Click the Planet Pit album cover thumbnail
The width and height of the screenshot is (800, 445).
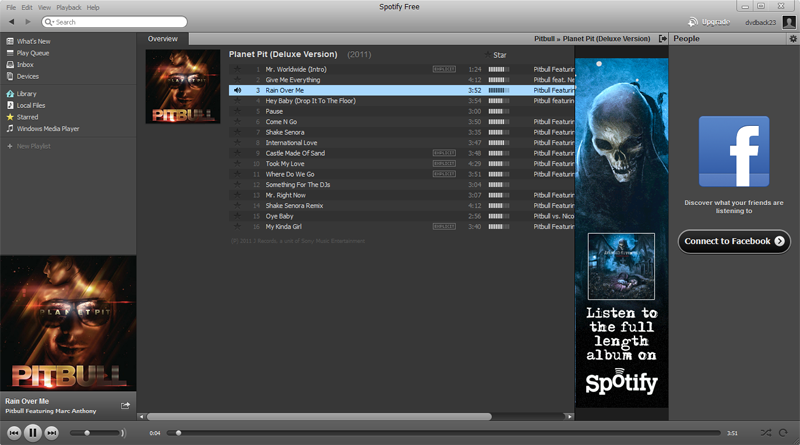click(x=183, y=86)
